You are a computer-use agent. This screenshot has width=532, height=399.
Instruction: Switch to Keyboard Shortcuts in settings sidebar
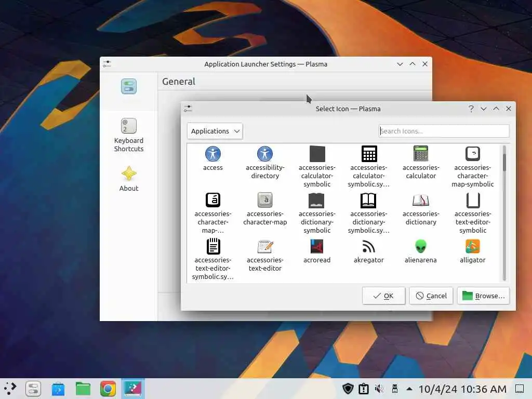(129, 135)
